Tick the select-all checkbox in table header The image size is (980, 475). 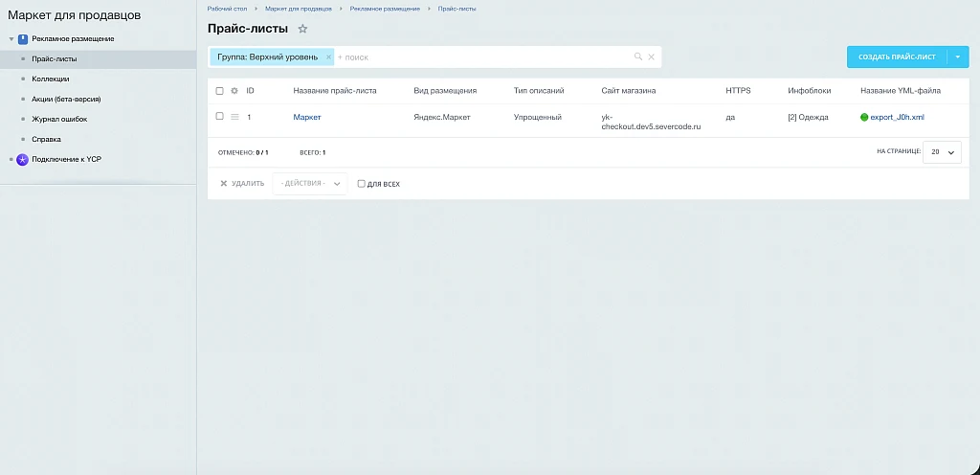[219, 91]
